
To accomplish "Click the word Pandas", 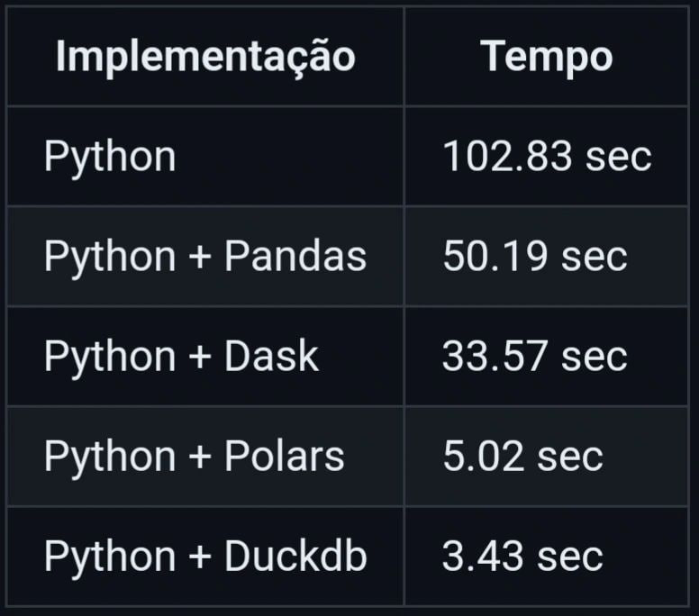I will (295, 257).
